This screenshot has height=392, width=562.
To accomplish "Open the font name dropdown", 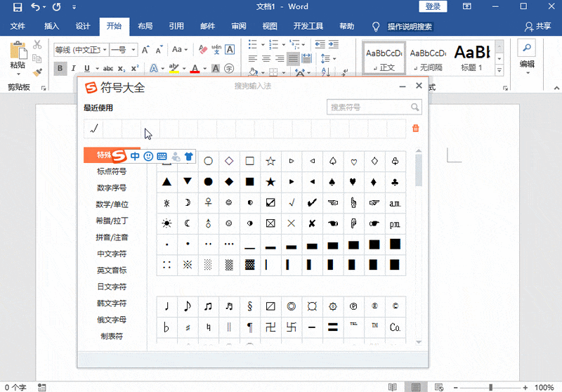I will pyautogui.click(x=105, y=50).
